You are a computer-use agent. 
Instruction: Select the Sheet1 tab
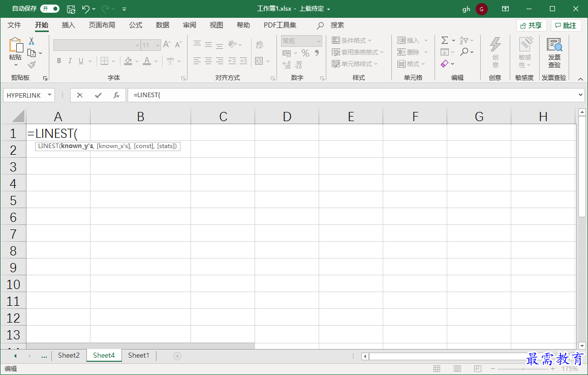click(138, 355)
